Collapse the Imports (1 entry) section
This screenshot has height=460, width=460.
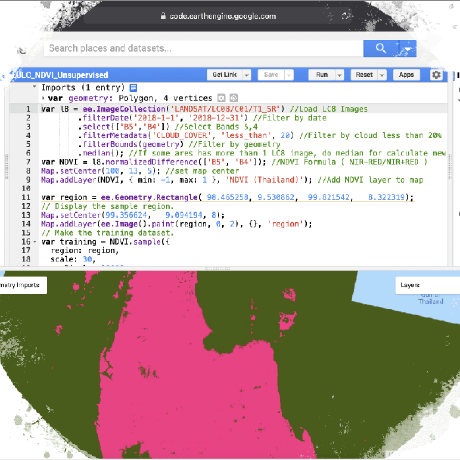pos(34,87)
